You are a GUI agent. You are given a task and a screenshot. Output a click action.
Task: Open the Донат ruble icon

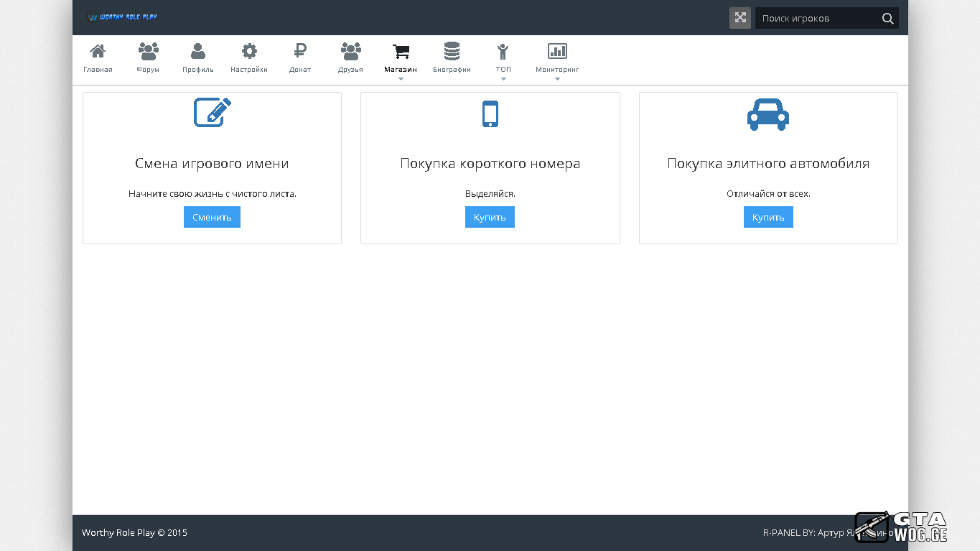[x=300, y=52]
